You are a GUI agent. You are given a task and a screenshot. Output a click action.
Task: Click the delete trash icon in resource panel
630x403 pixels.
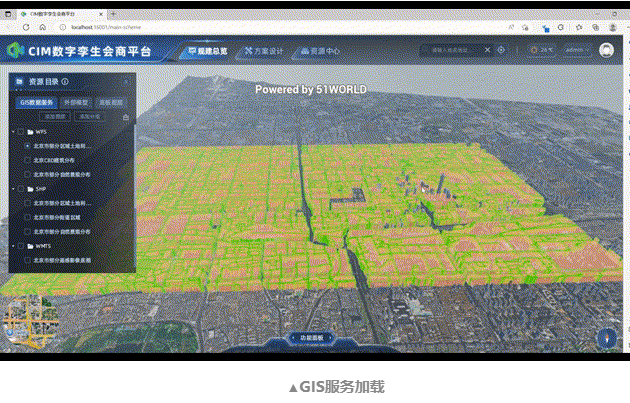click(x=126, y=117)
